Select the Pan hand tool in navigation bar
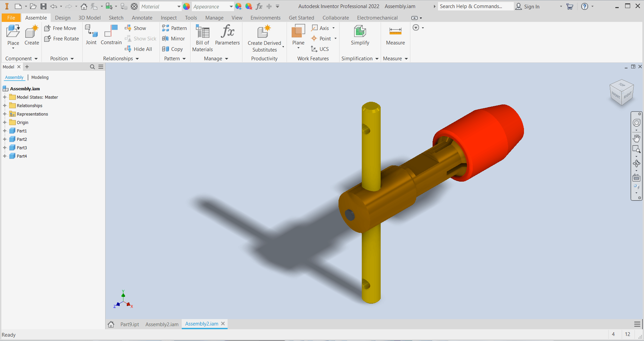 [x=637, y=138]
